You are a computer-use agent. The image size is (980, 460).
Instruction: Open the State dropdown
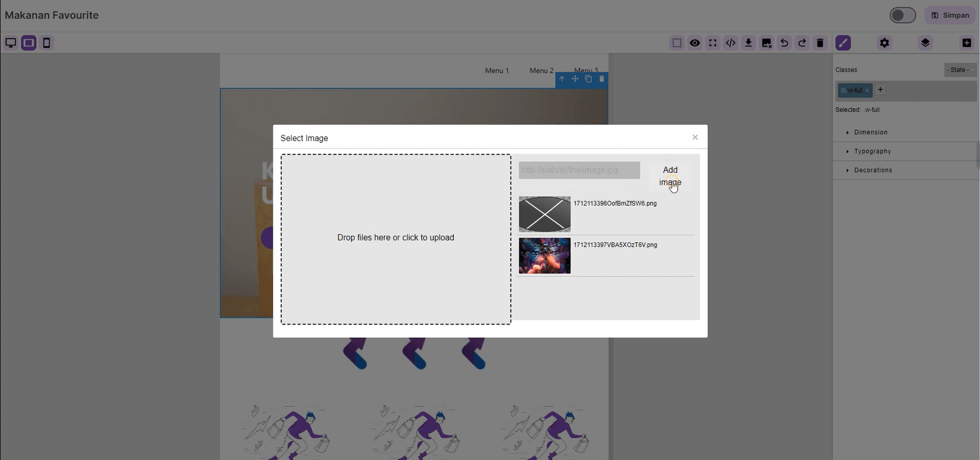(x=960, y=70)
